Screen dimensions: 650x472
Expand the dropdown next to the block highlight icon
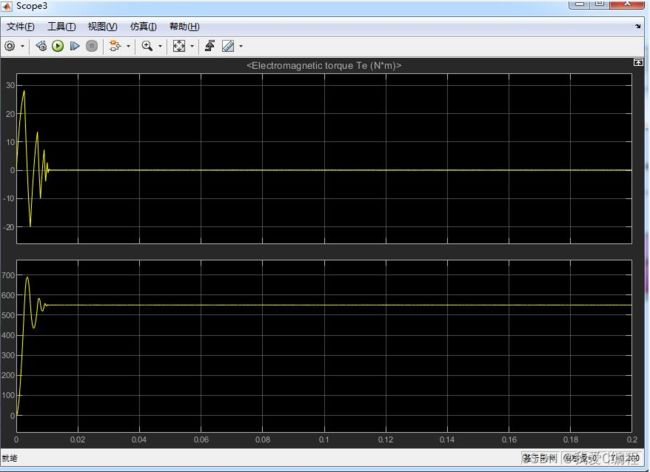[128, 46]
